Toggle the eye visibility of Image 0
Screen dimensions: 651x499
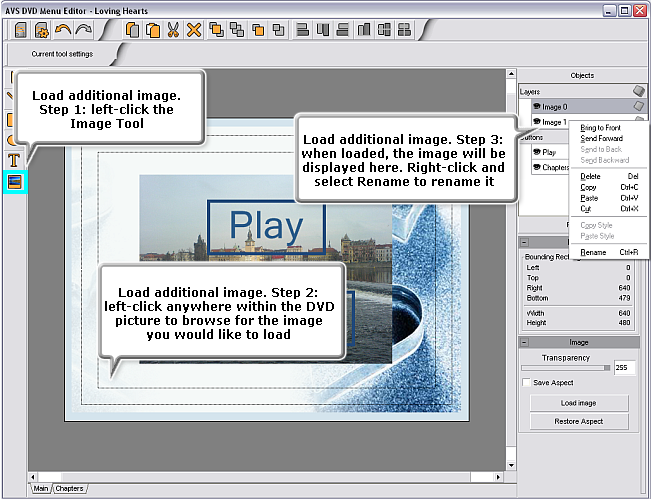pos(537,107)
